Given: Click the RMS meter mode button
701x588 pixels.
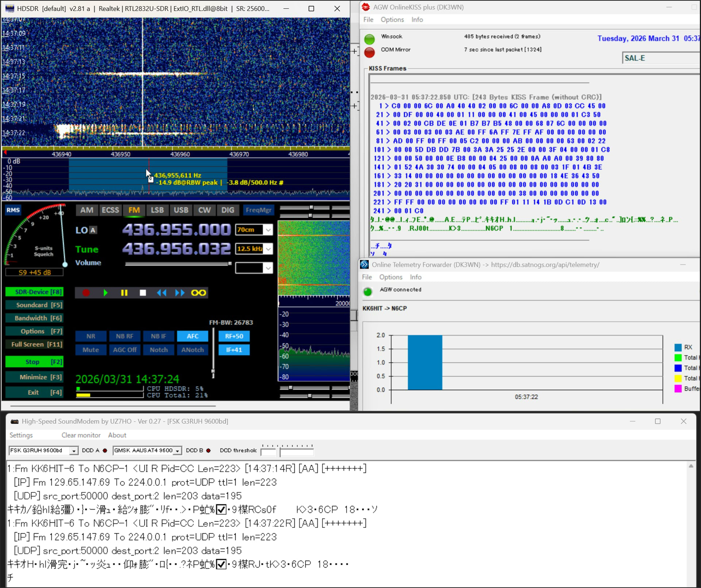Looking at the screenshot, I should [x=13, y=210].
